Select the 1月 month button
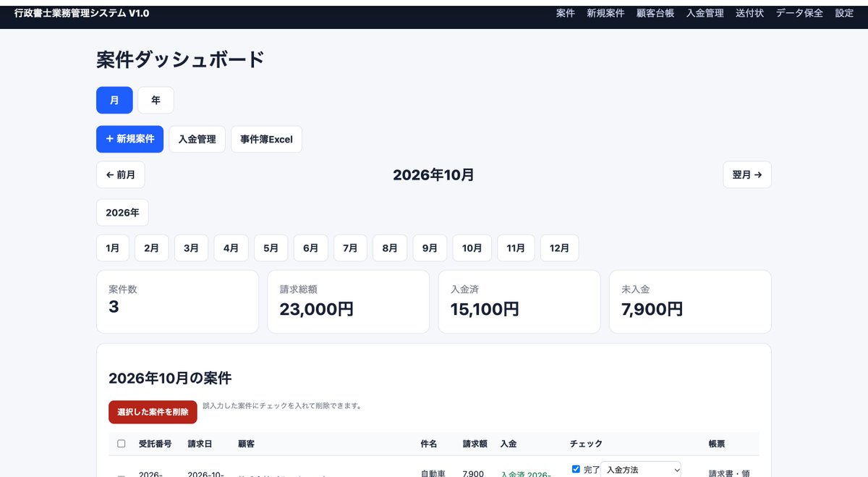 113,248
